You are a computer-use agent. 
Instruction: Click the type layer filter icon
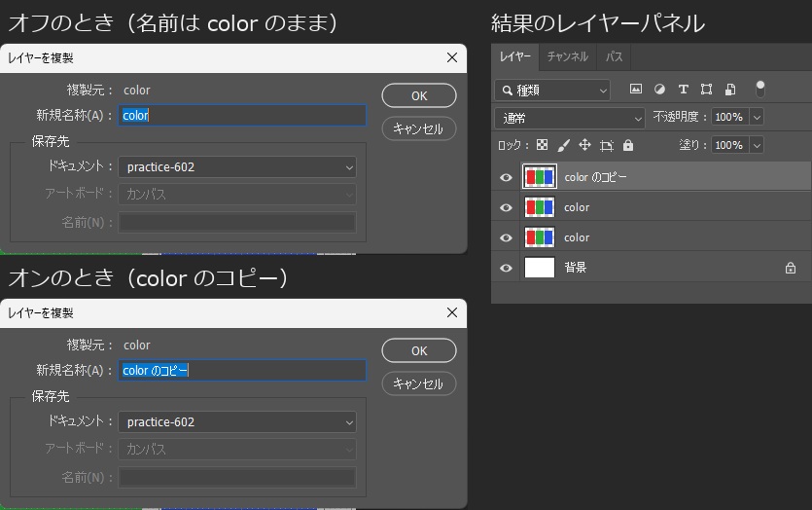click(683, 90)
